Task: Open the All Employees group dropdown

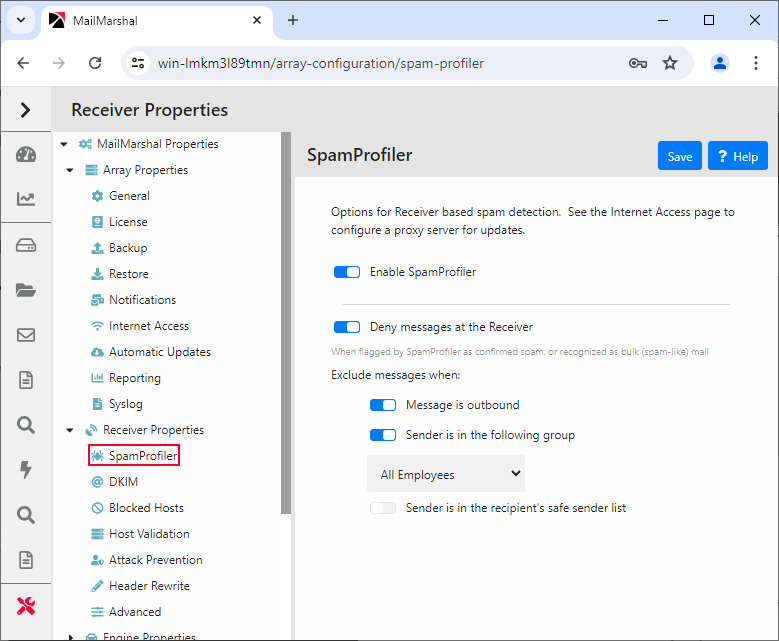Action: [446, 474]
